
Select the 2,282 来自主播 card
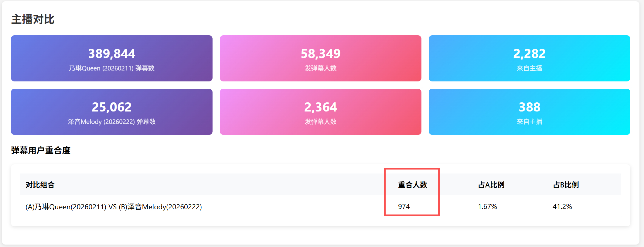pos(529,58)
